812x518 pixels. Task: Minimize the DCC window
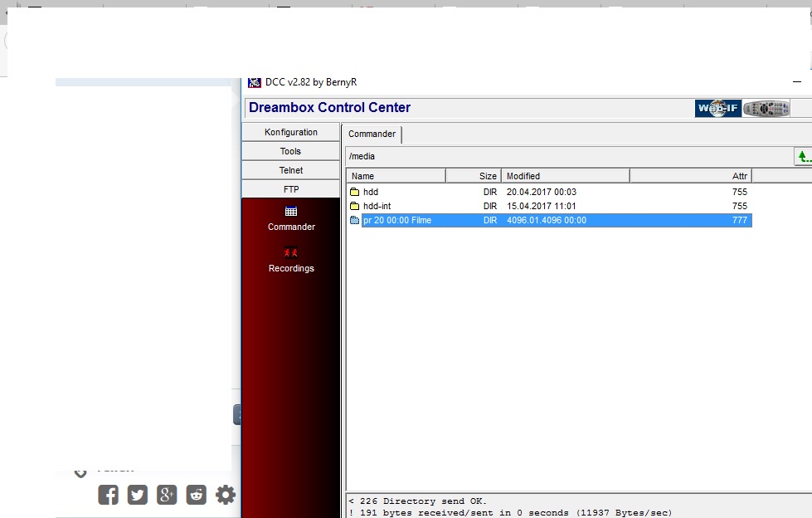[x=797, y=82]
